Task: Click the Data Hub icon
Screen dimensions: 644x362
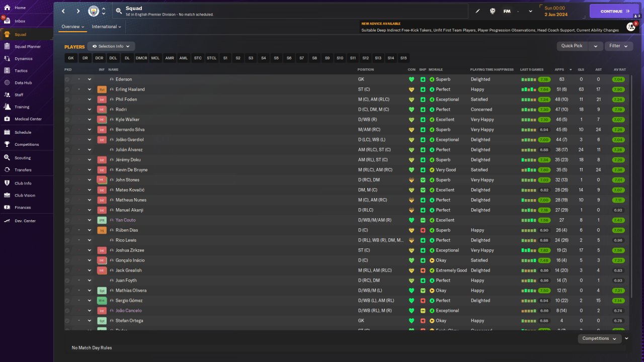Action: click(7, 82)
